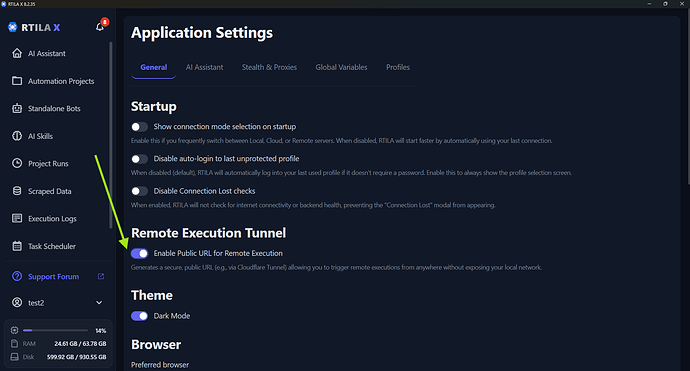The image size is (690, 371).
Task: Click the sidebar vertical scrollbar
Action: click(x=110, y=135)
